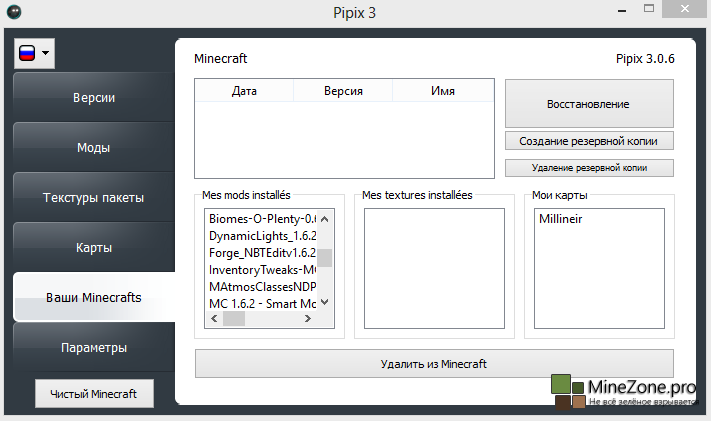711x421 pixels.
Task: Open the Моды tab
Action: click(93, 148)
